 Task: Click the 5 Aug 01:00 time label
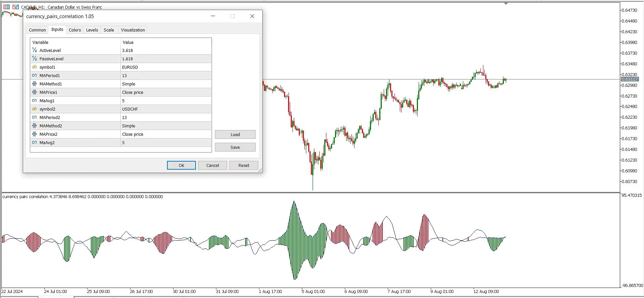coord(313,291)
